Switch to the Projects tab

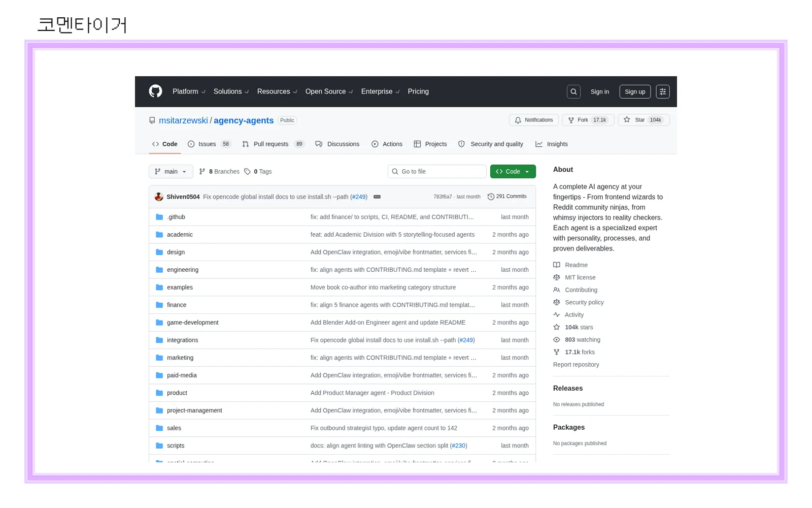coord(430,144)
